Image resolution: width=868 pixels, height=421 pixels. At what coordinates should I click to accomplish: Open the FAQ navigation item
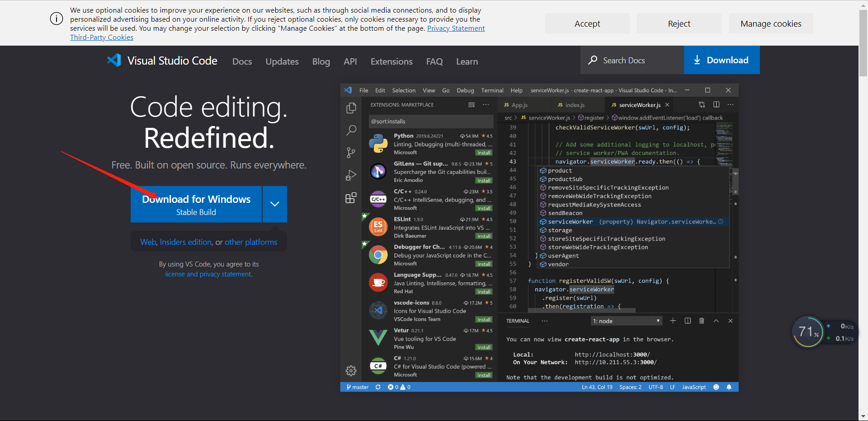(x=434, y=61)
